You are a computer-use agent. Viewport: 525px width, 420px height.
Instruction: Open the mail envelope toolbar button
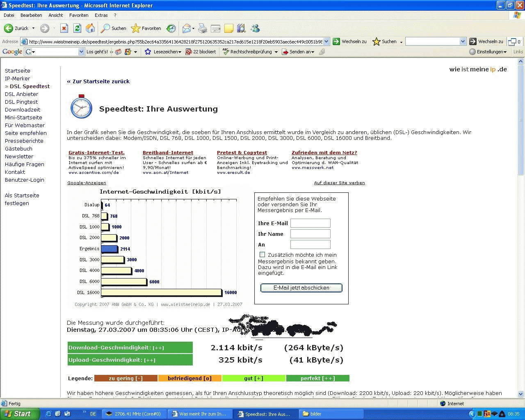187,28
